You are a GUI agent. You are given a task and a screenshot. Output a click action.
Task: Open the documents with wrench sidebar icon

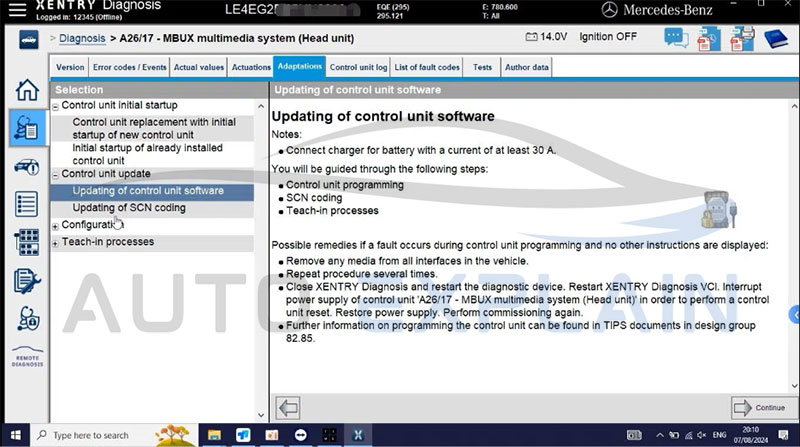[x=27, y=281]
